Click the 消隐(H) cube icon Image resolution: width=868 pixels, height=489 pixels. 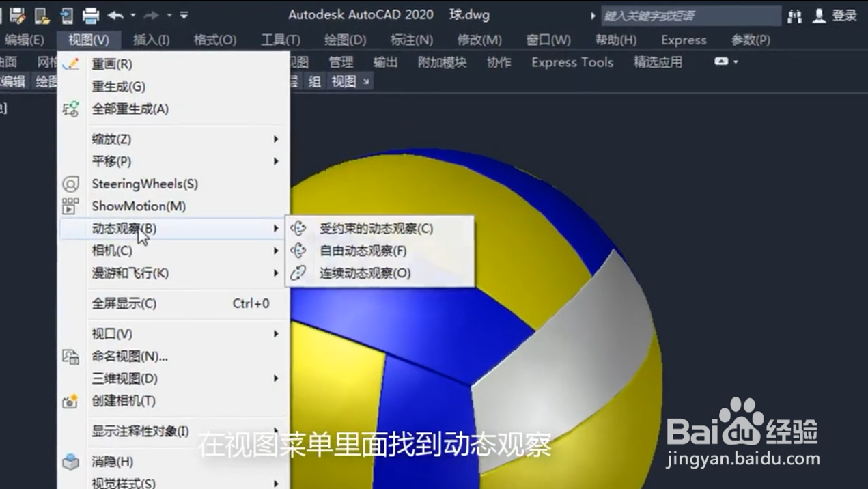coord(71,462)
